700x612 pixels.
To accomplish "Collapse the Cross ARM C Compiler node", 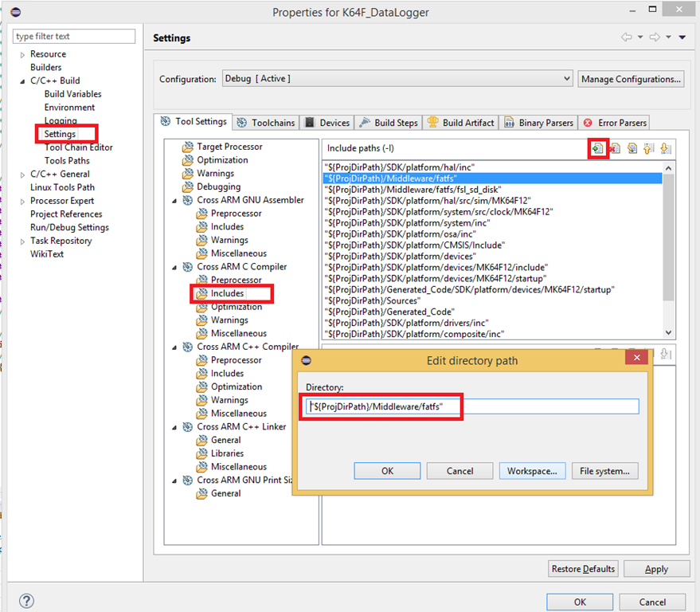I will point(176,267).
